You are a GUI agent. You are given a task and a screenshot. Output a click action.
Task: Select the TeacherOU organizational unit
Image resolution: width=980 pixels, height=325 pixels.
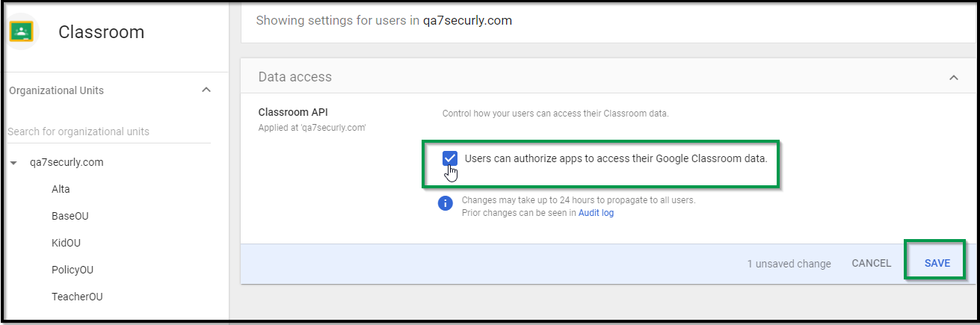point(77,297)
